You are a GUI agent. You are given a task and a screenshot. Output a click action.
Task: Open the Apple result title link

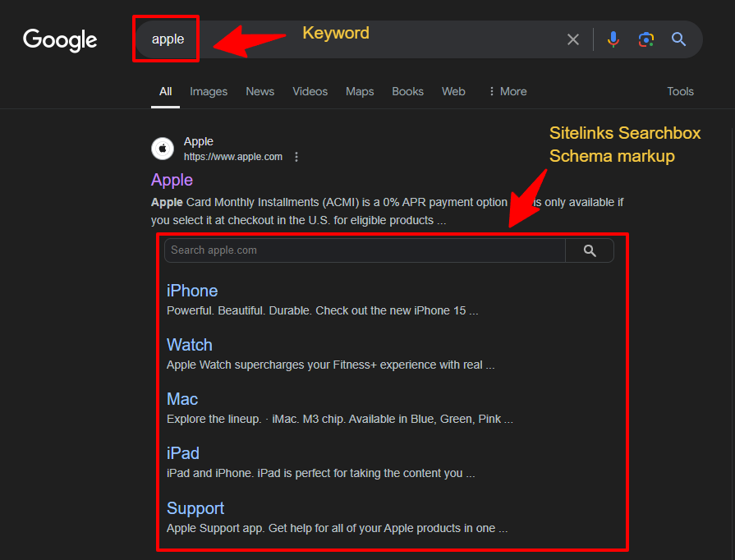172,180
